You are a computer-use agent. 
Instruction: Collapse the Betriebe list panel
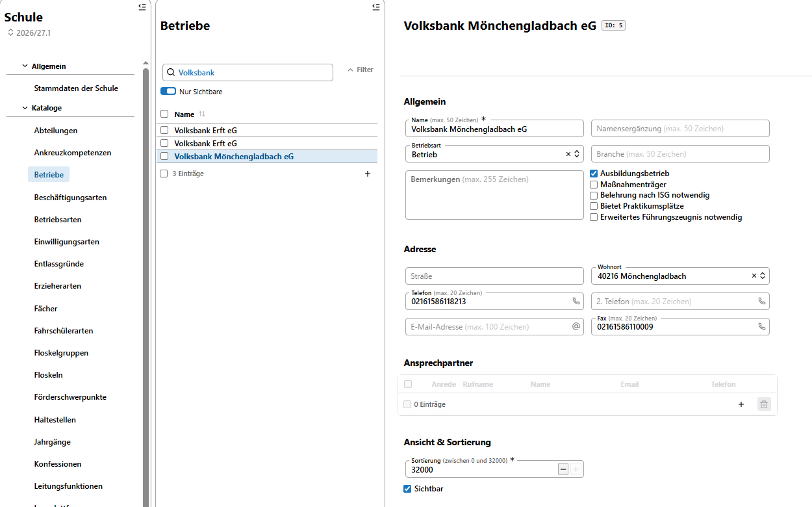tap(375, 6)
